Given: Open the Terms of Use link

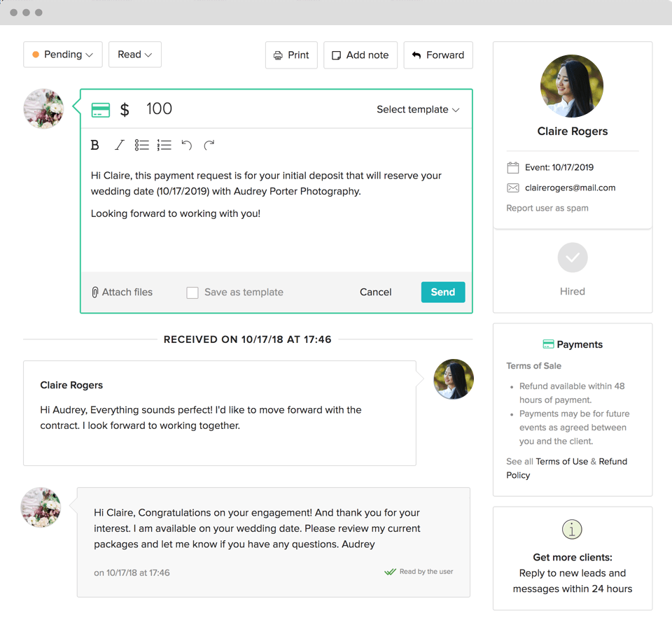Looking at the screenshot, I should (x=561, y=462).
